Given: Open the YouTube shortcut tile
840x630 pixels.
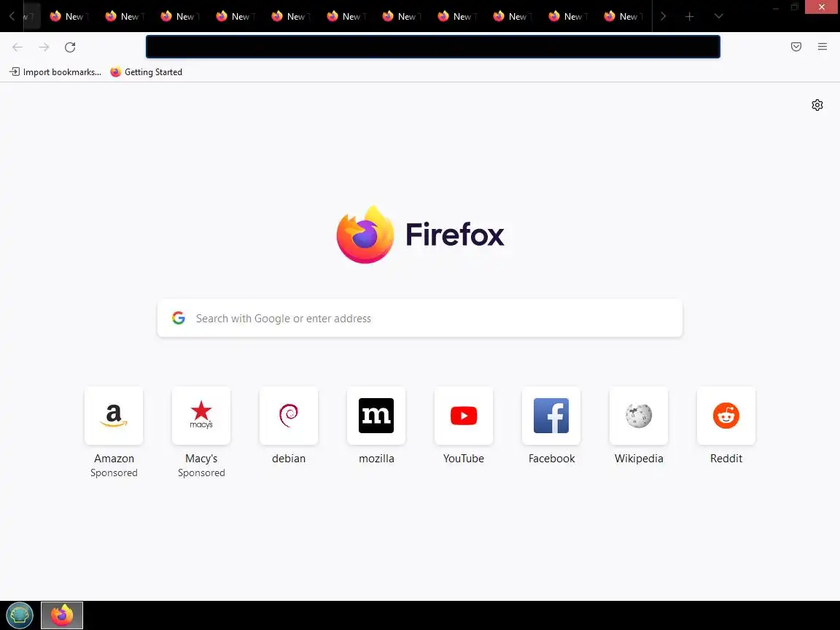Looking at the screenshot, I should 464,416.
